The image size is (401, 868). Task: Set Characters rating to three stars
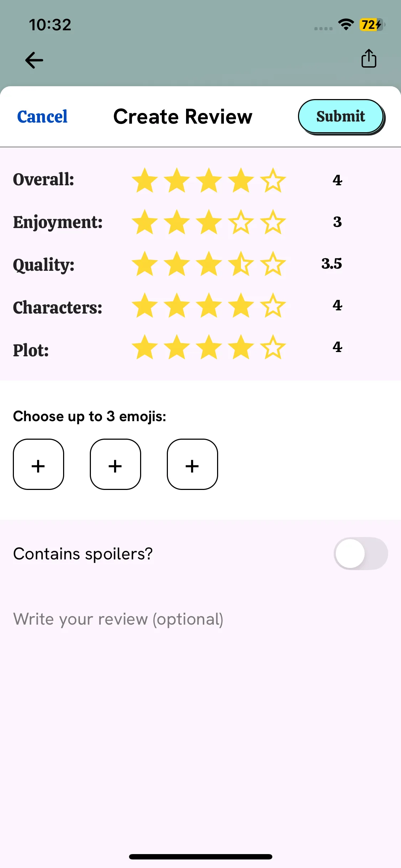pyautogui.click(x=209, y=306)
